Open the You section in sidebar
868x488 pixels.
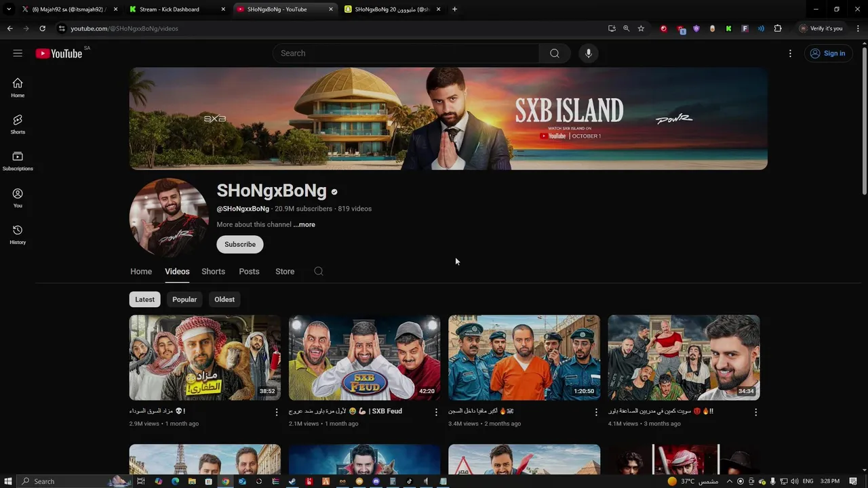(x=18, y=198)
